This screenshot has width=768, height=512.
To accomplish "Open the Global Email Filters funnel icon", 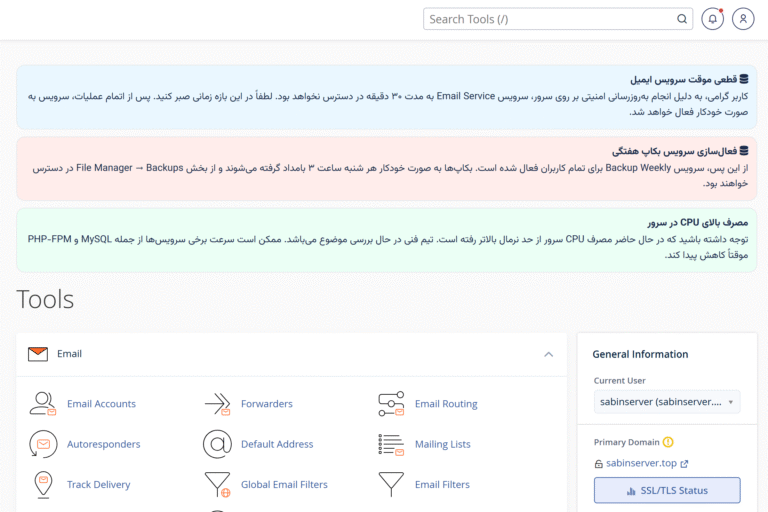I will (x=217, y=485).
